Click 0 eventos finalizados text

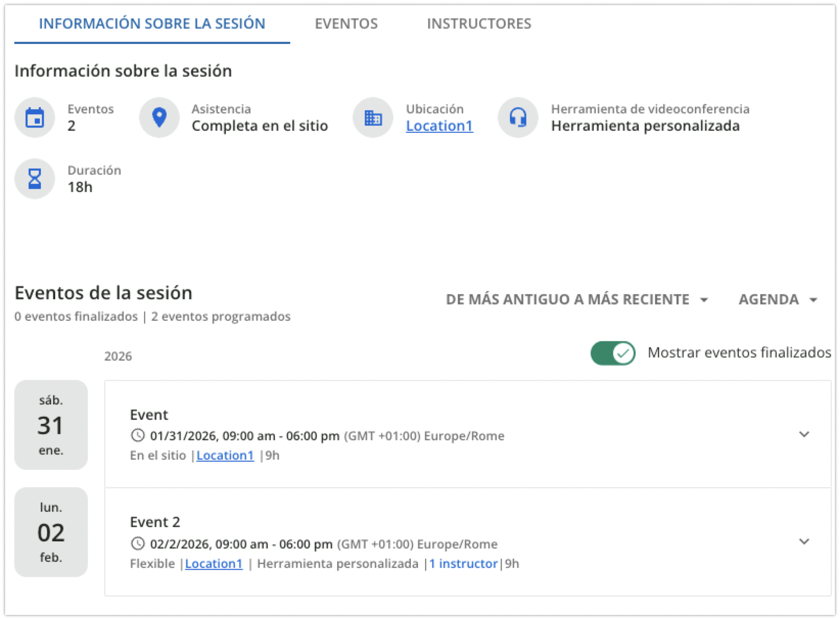click(x=76, y=317)
